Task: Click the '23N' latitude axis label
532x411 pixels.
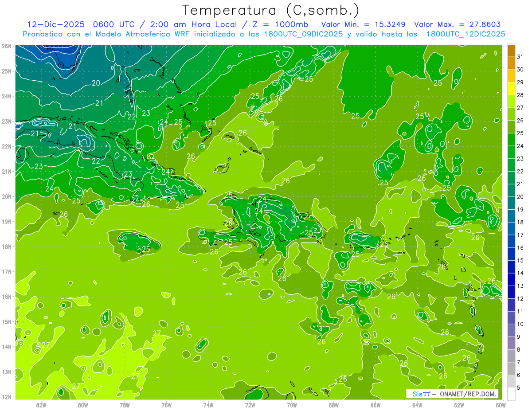Action: [7, 121]
